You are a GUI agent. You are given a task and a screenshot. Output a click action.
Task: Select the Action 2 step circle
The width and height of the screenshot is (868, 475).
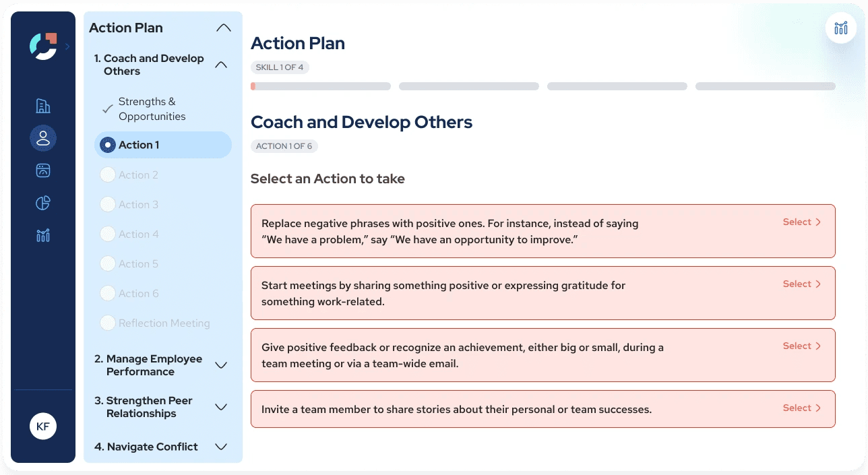click(107, 175)
